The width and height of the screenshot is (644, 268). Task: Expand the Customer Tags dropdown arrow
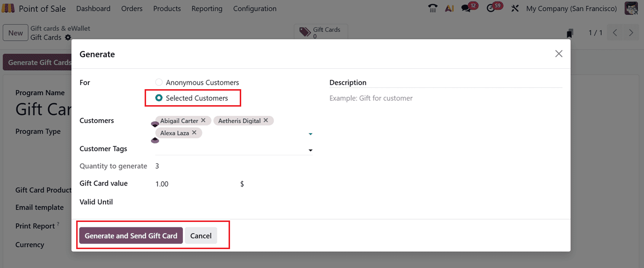coord(311,150)
